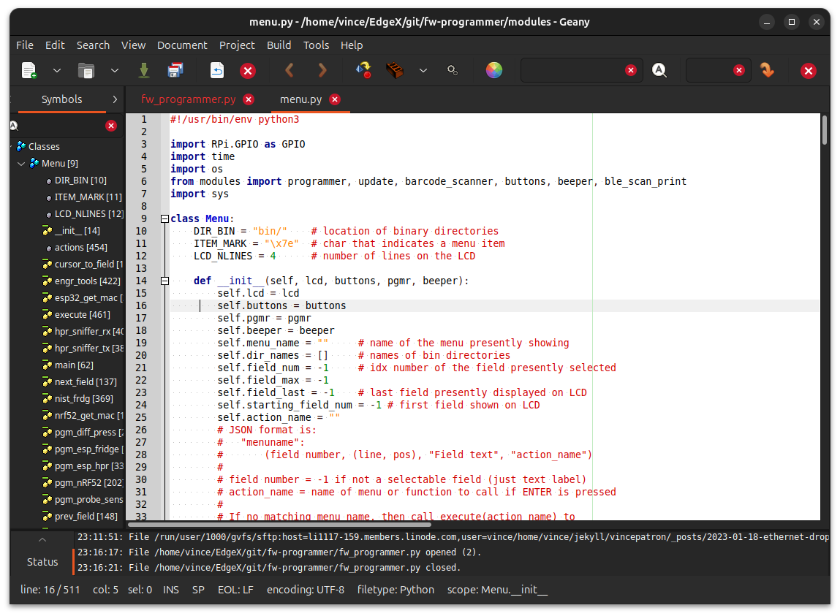Open an existing file via toolbar icon
Viewport: 840px width, 616px height.
coord(86,70)
